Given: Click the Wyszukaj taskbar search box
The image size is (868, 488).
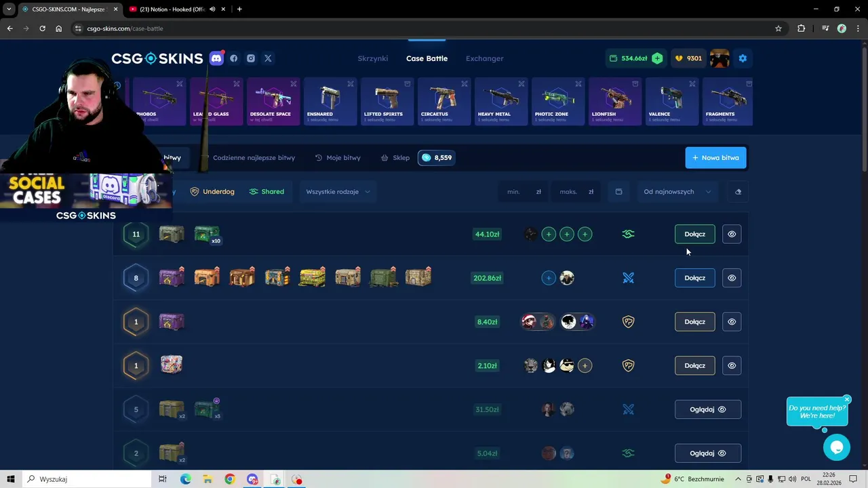Looking at the screenshot, I should 87,479.
